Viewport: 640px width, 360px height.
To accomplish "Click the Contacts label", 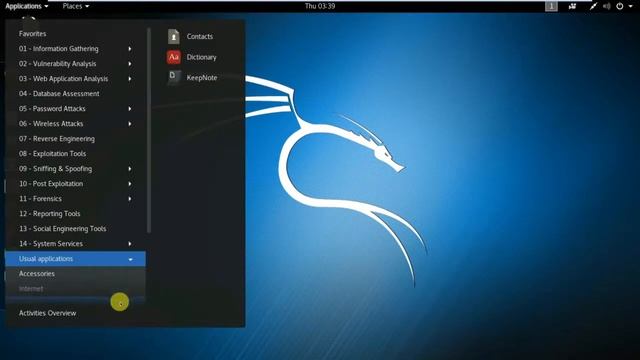I will click(200, 36).
